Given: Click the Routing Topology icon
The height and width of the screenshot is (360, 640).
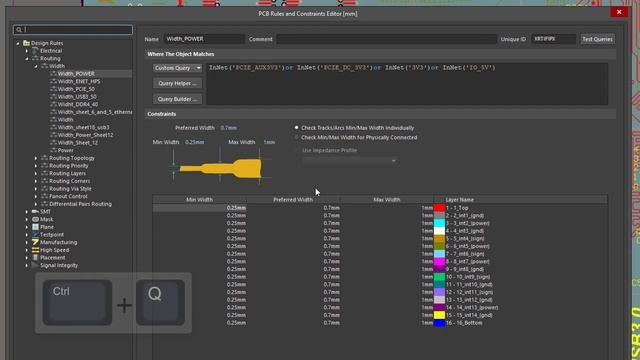Looking at the screenshot, I should (x=44, y=158).
